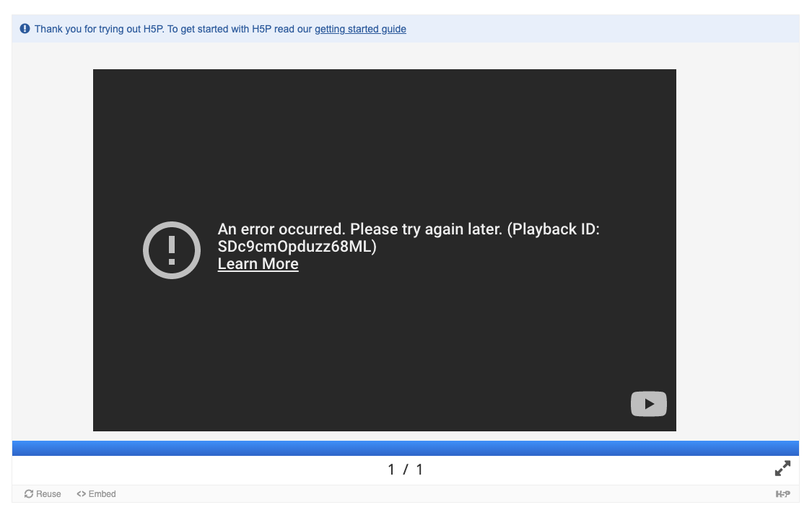Click the error exclamation circle icon
The width and height of the screenshot is (812, 515).
point(171,250)
